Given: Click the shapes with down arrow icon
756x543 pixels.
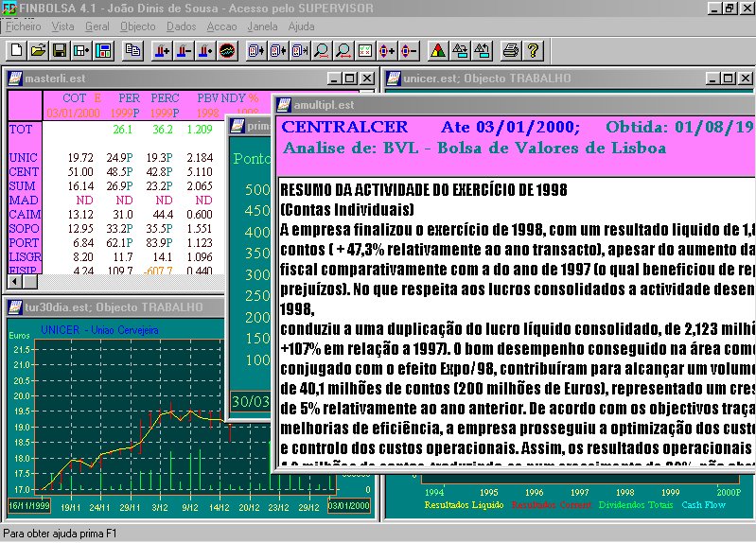Looking at the screenshot, I should 460,50.
